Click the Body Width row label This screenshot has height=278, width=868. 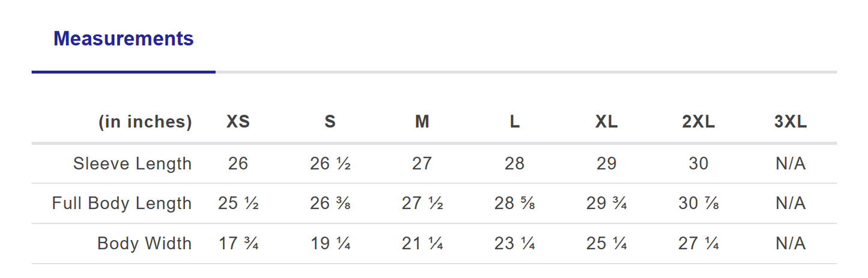click(x=144, y=243)
